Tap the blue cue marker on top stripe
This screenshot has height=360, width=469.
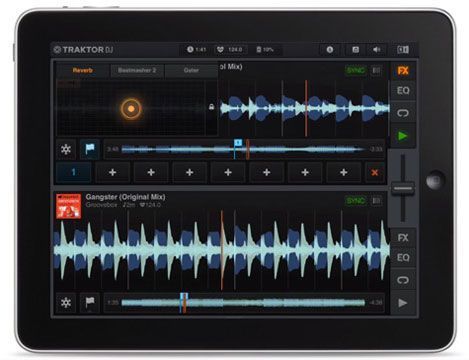tap(238, 143)
